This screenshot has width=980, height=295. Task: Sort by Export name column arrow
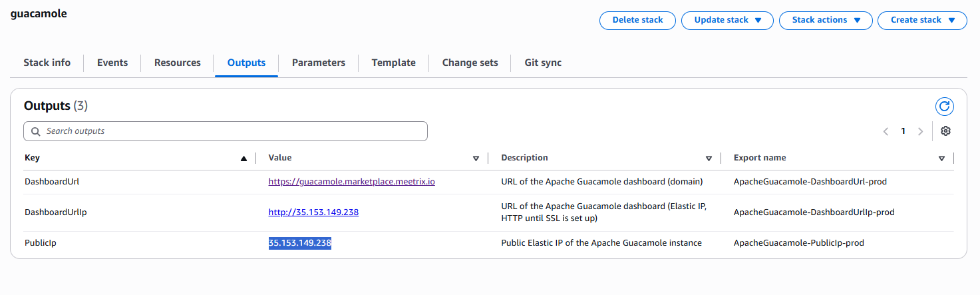(x=941, y=158)
